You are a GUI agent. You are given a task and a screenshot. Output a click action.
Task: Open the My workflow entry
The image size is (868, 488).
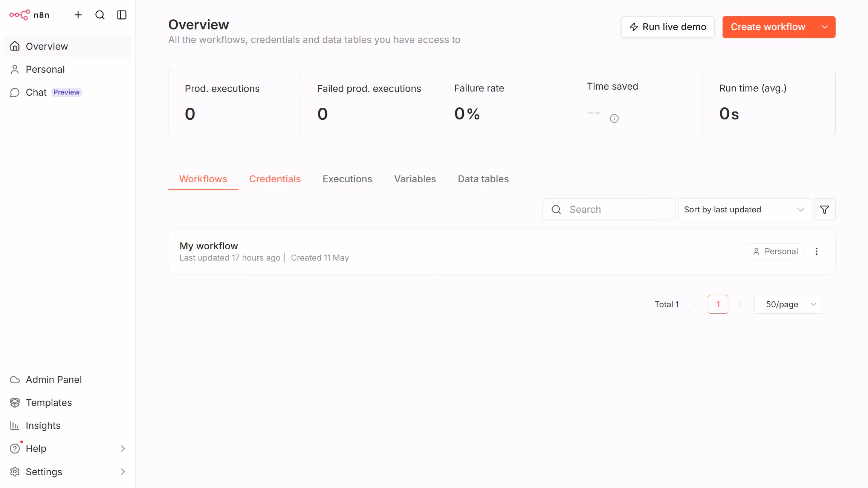click(502, 252)
